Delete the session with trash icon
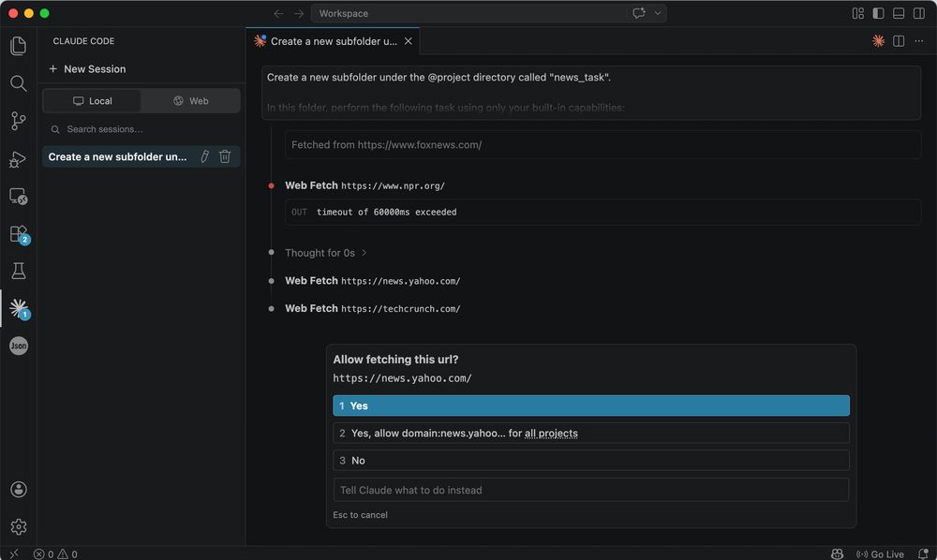Viewport: 937px width, 560px height. (225, 156)
